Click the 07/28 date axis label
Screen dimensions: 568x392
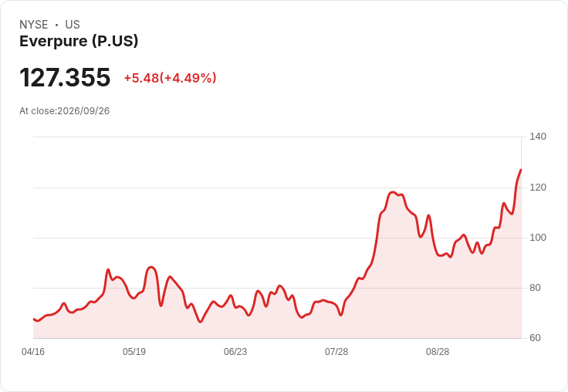click(x=336, y=351)
